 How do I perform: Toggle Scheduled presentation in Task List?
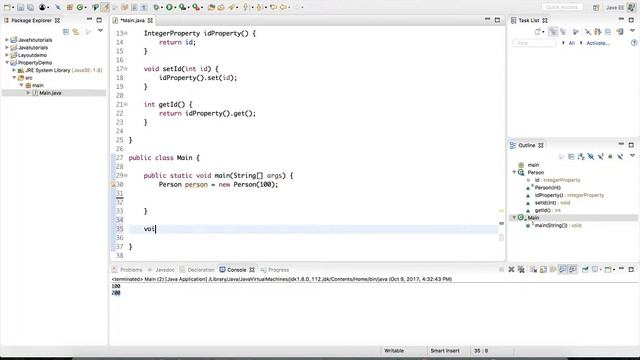[563, 31]
